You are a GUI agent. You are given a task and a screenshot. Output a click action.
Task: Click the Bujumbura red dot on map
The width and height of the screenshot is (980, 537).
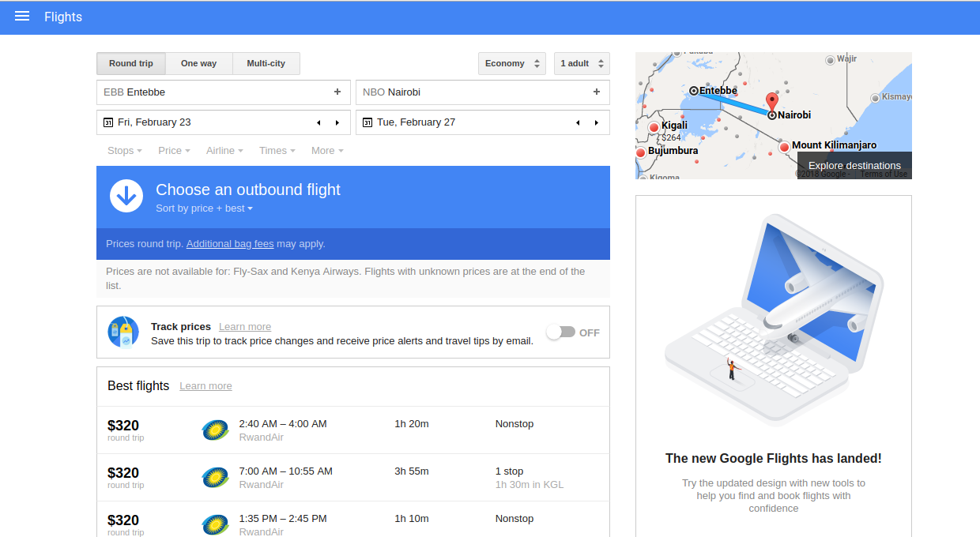pos(641,152)
